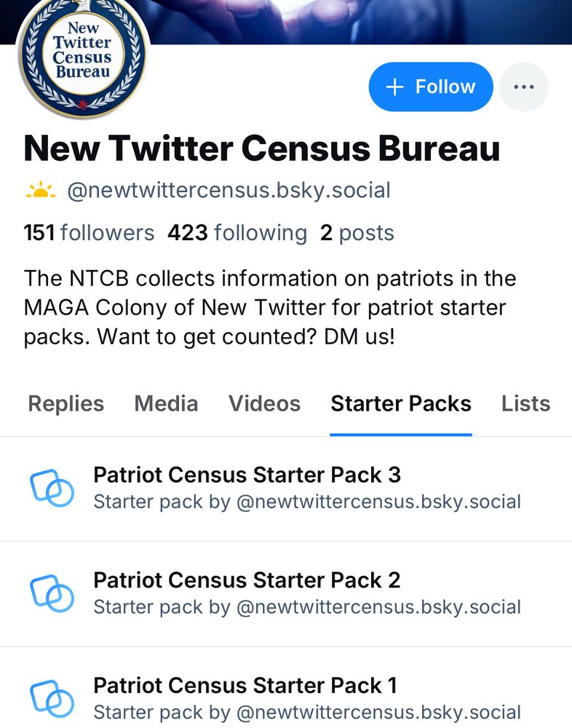
Task: Open the three-dot more options menu
Action: coord(524,87)
